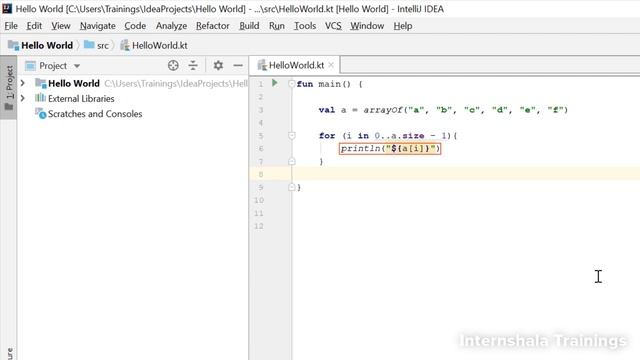Click the Scratches and Consoles icon
Viewport: 640px width, 360px height.
(40, 113)
